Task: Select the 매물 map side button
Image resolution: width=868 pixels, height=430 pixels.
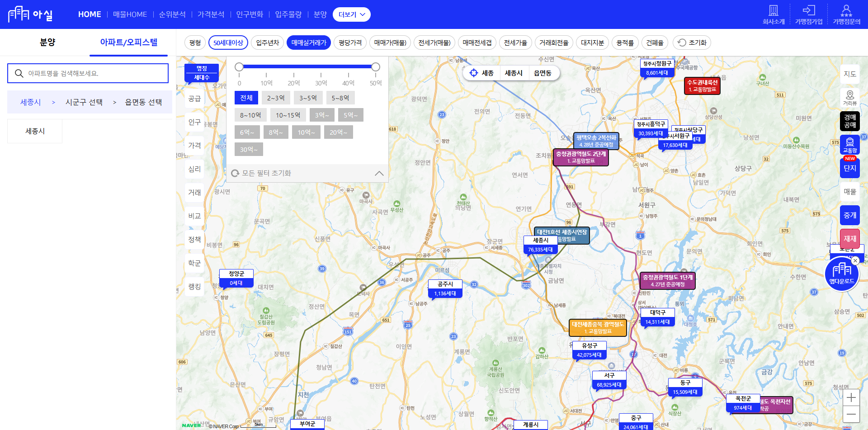Action: [x=850, y=192]
